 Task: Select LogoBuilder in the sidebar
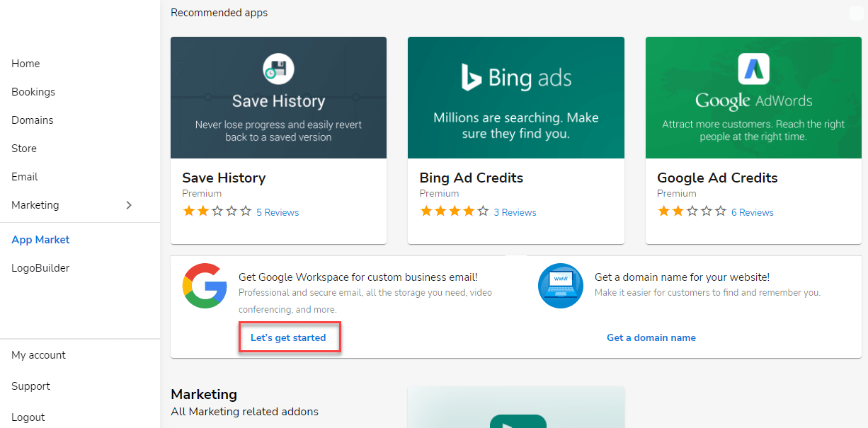(x=40, y=268)
